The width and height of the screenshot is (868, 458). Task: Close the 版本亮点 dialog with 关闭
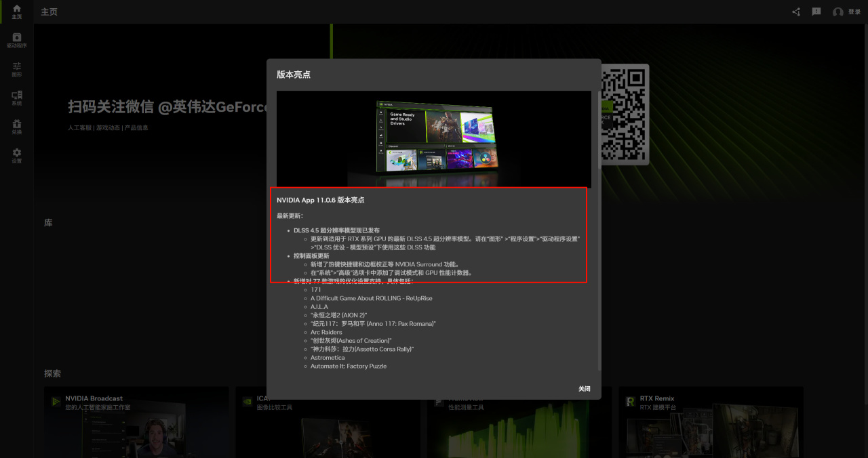pyautogui.click(x=585, y=389)
